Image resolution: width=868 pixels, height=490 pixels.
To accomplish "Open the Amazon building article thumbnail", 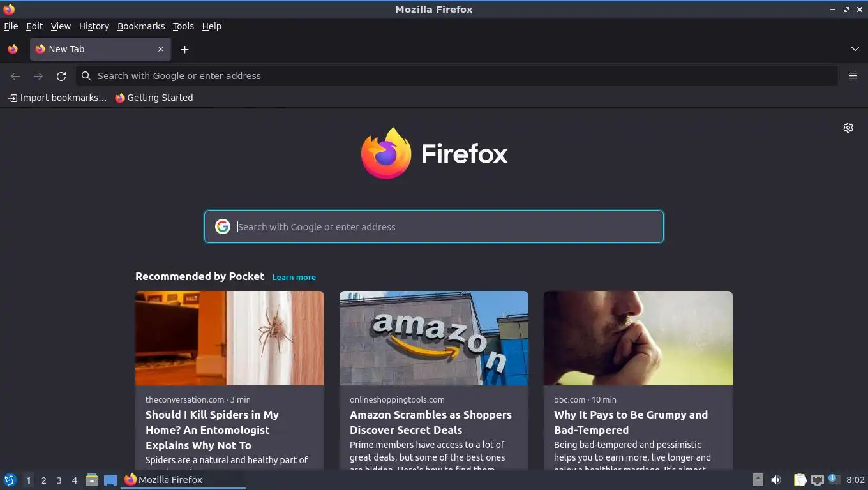I will [434, 338].
